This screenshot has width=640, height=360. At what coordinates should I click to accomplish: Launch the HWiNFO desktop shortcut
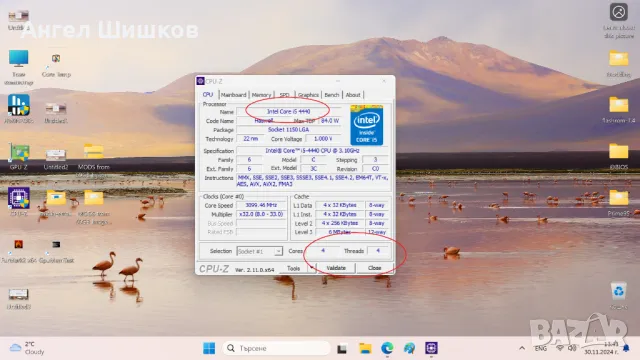tap(18, 109)
